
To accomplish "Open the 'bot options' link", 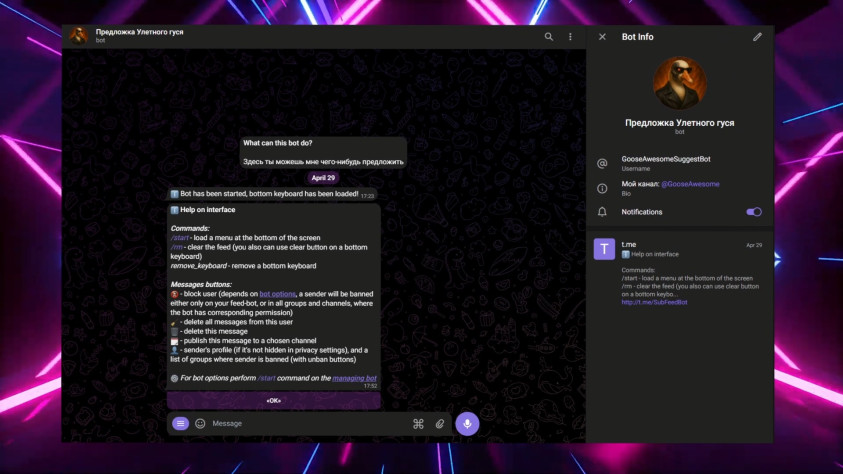I will pos(278,293).
